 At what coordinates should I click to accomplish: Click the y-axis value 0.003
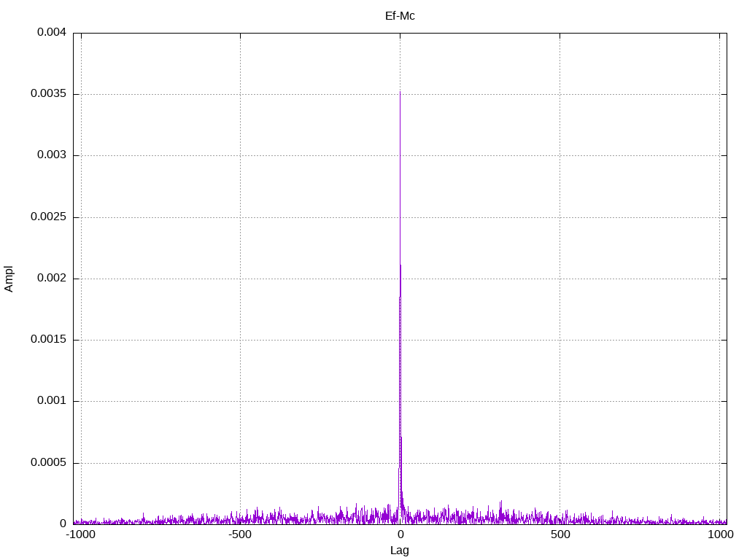pos(52,155)
